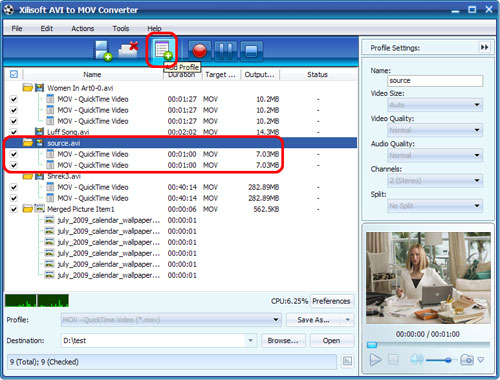The width and height of the screenshot is (500, 380).
Task: Stop the preview playback
Action: [393, 360]
